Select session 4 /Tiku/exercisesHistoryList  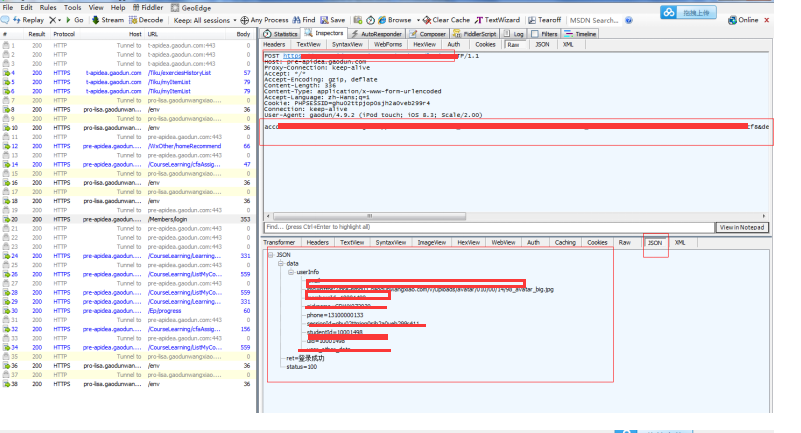[x=128, y=73]
